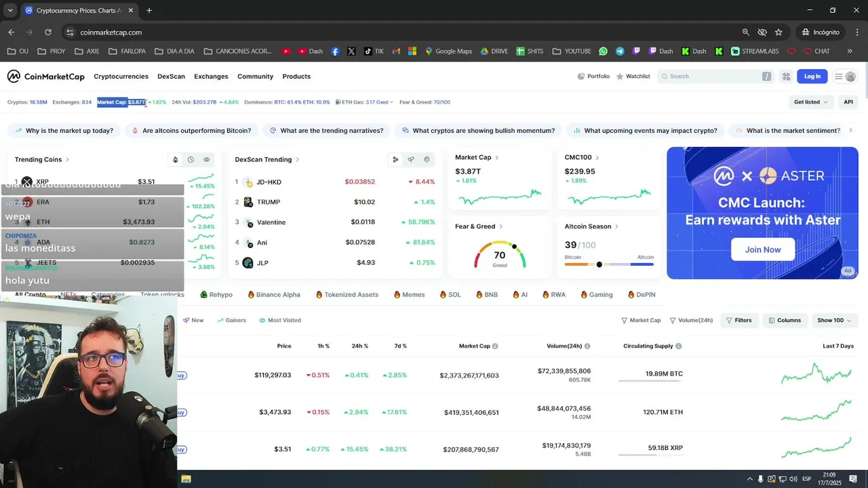
Task: Open the Show 100 rows dropdown
Action: point(835,320)
